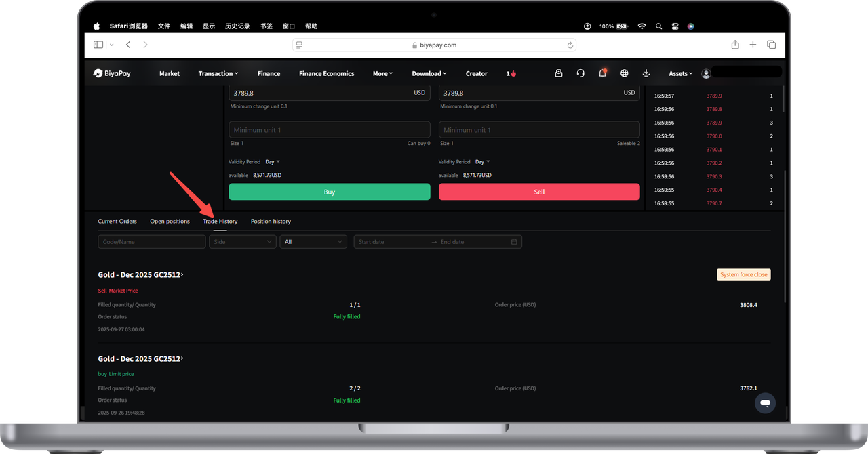
Task: Switch to the Position history tab
Action: (x=271, y=222)
